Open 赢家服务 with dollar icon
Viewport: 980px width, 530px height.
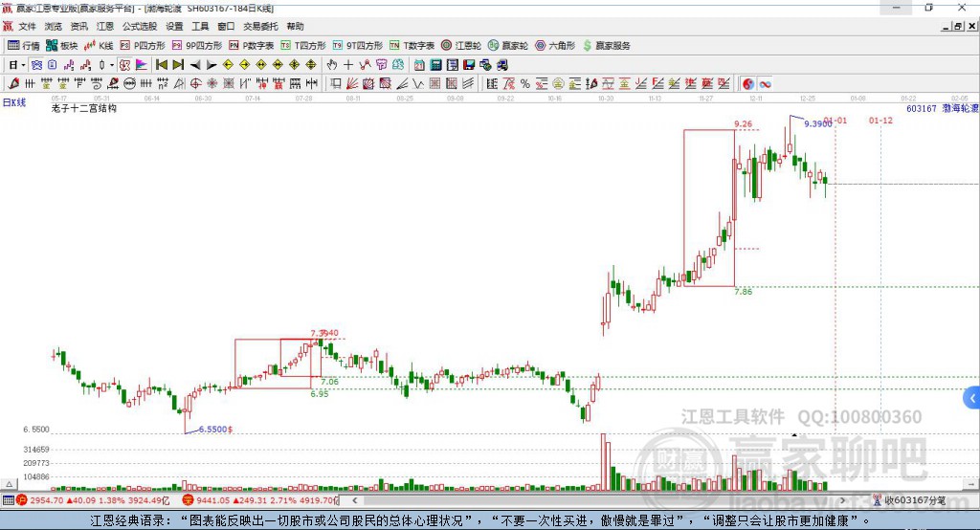coord(606,46)
